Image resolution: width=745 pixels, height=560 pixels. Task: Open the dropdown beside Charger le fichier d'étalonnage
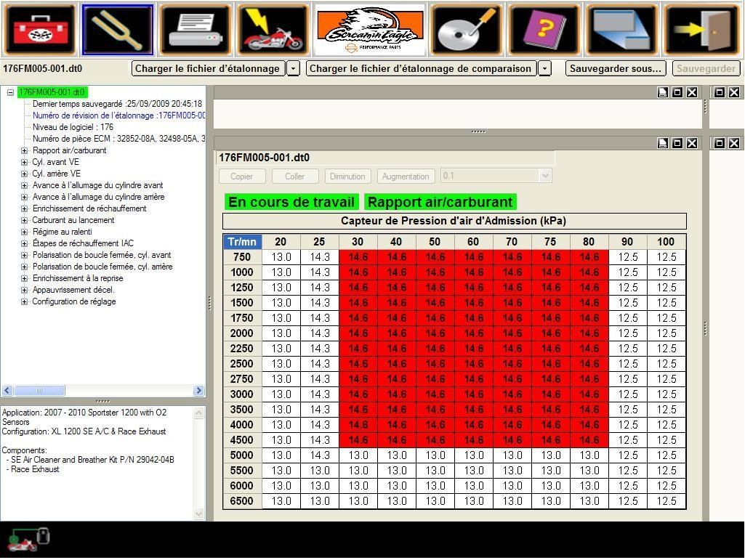point(293,68)
